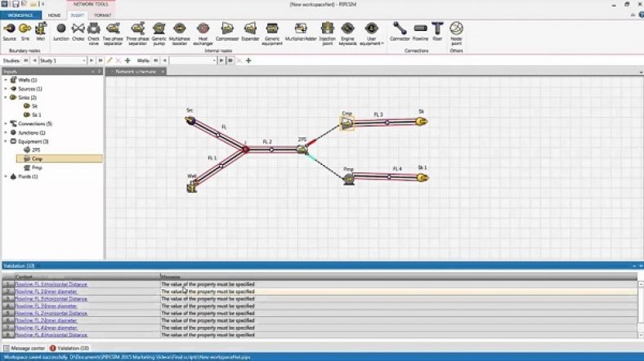Go to next study arrow
This screenshot has height=361, width=644.
pyautogui.click(x=92, y=60)
